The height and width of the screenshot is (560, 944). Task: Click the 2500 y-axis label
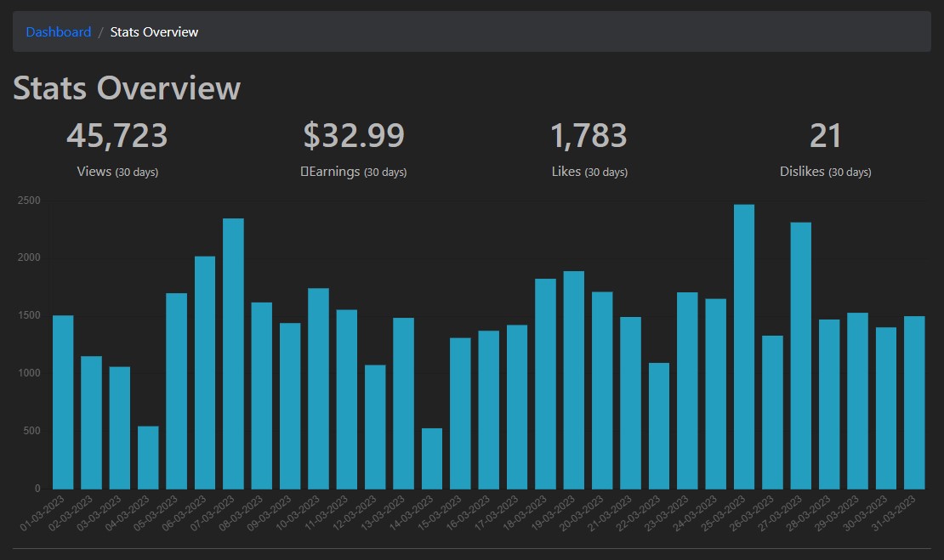click(x=29, y=201)
